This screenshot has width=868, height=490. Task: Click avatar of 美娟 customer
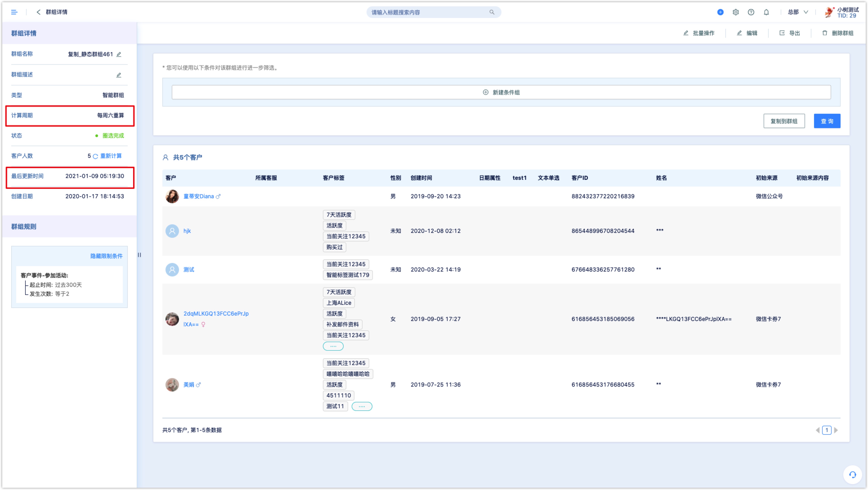coord(172,385)
